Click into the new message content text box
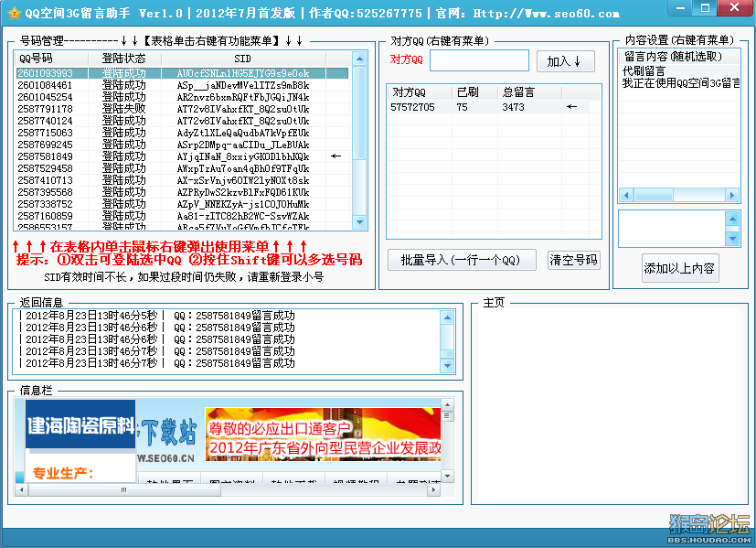 (x=673, y=229)
